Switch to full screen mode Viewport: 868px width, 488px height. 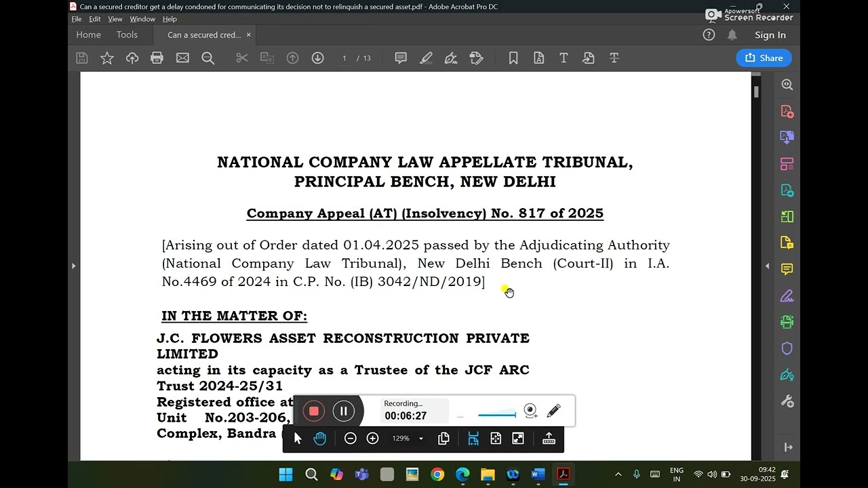pyautogui.click(x=518, y=439)
